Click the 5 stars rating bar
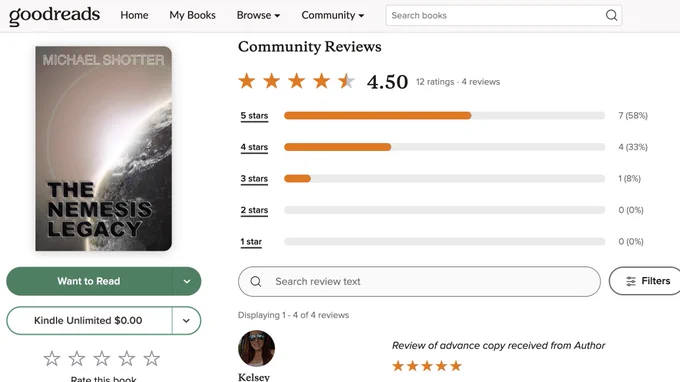 tap(445, 115)
